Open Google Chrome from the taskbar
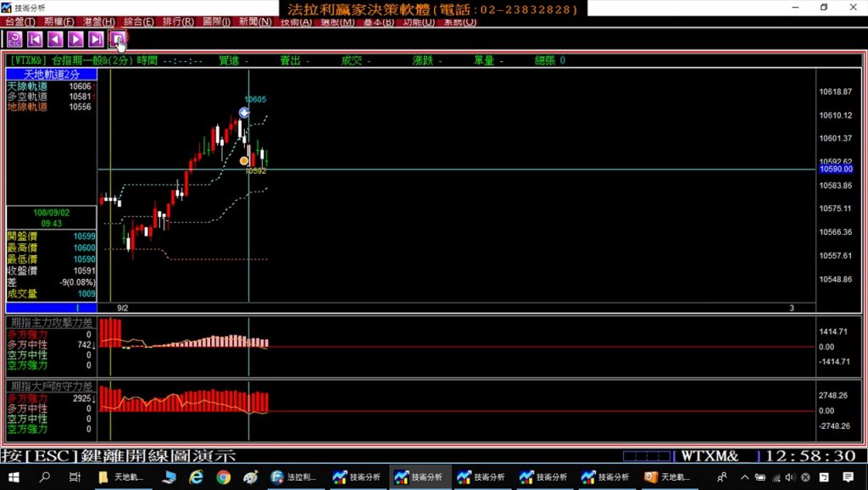The width and height of the screenshot is (868, 490). pos(224,477)
